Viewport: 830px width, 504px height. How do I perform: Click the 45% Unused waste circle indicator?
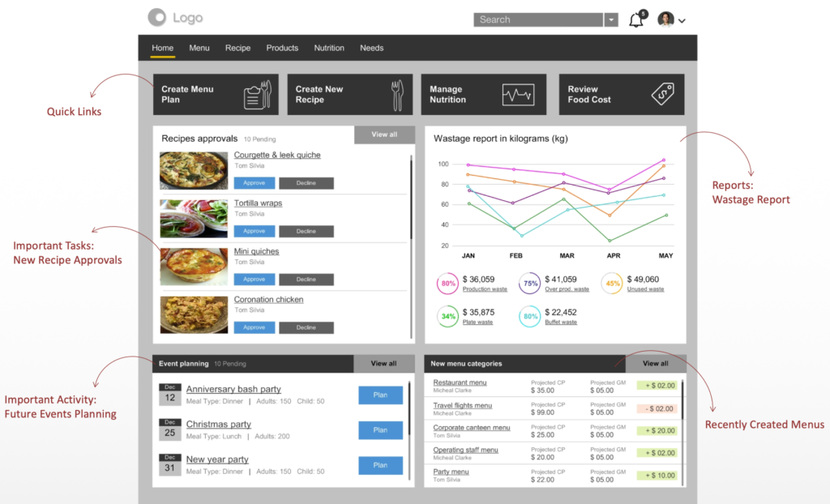pyautogui.click(x=612, y=284)
